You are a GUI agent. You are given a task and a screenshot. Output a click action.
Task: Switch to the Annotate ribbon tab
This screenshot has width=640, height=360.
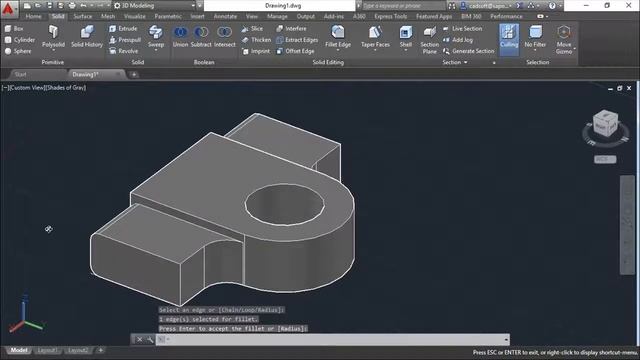tap(225, 16)
